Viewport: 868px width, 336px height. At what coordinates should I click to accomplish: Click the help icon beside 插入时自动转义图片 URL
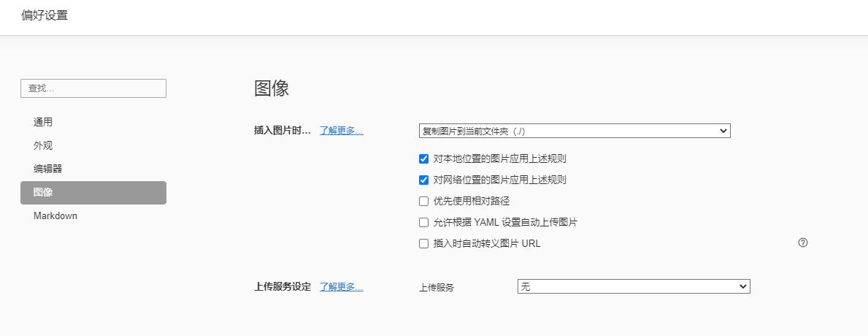pos(803,243)
